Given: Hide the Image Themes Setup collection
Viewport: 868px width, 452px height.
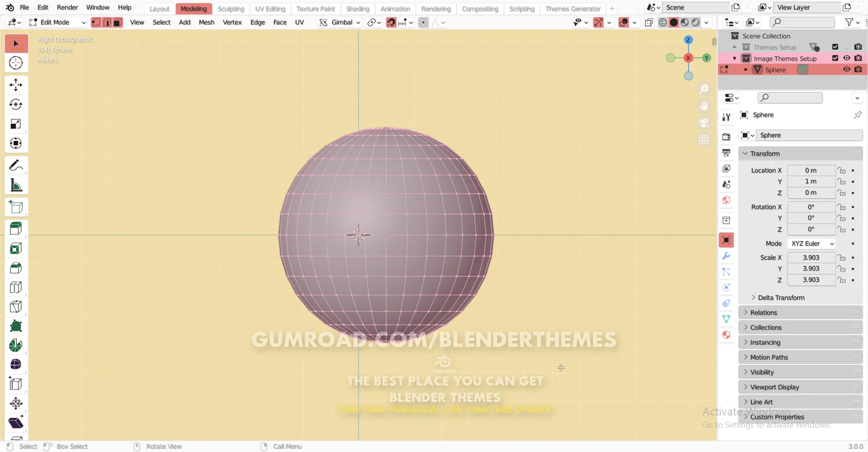Looking at the screenshot, I should [847, 58].
